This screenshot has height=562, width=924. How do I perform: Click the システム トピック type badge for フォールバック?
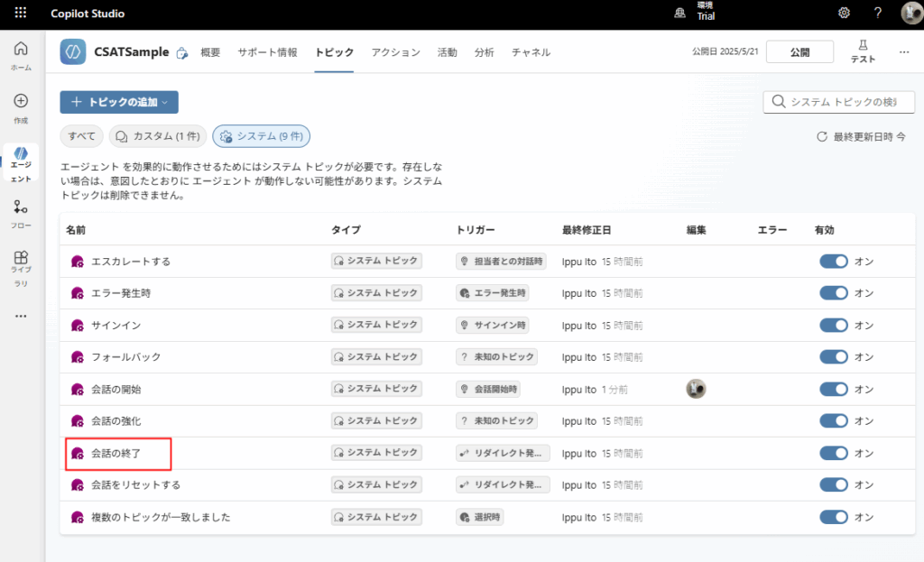coord(376,356)
